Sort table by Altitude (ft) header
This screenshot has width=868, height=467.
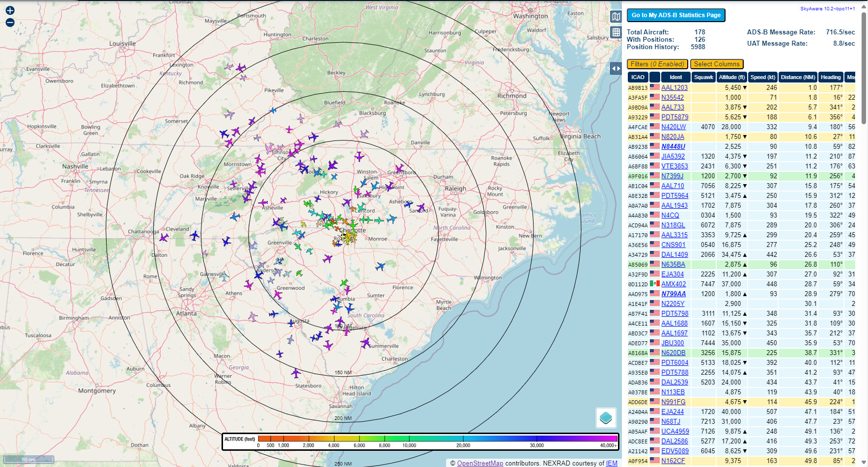click(x=731, y=77)
